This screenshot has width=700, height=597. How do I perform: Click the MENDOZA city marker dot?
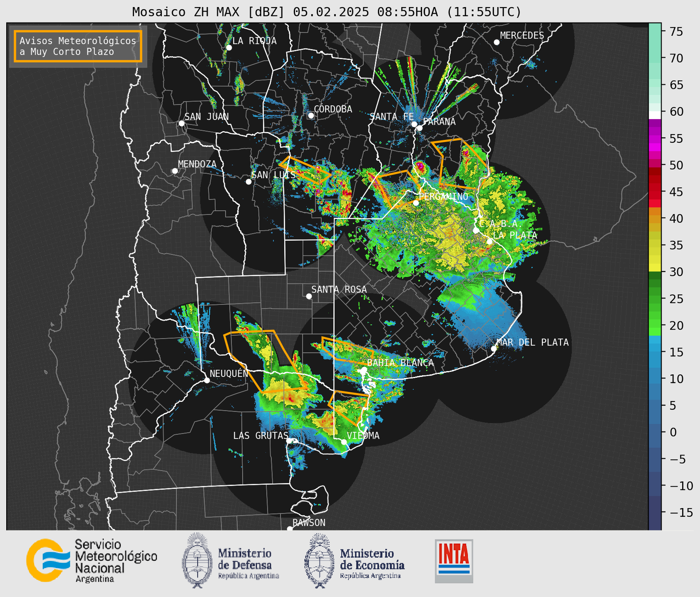(x=175, y=171)
